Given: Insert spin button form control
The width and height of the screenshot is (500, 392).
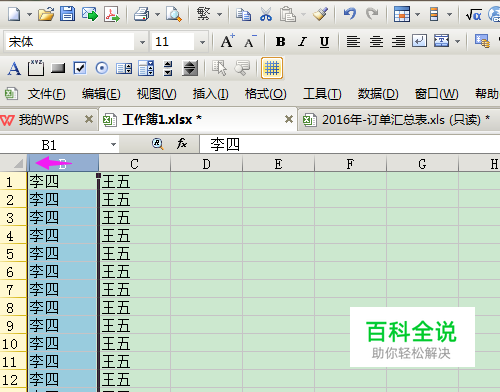Looking at the screenshot, I should coord(168,68).
